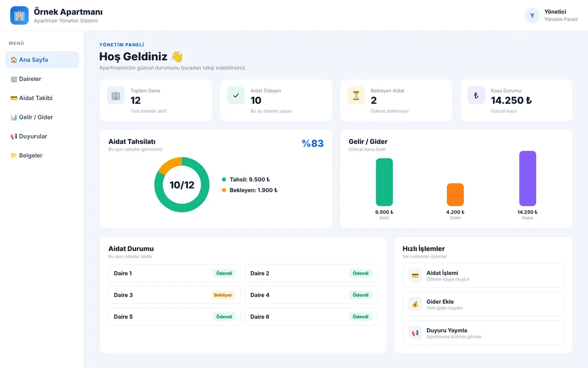Select the Daire 4 row
This screenshot has height=368, width=588.
coord(311,295)
